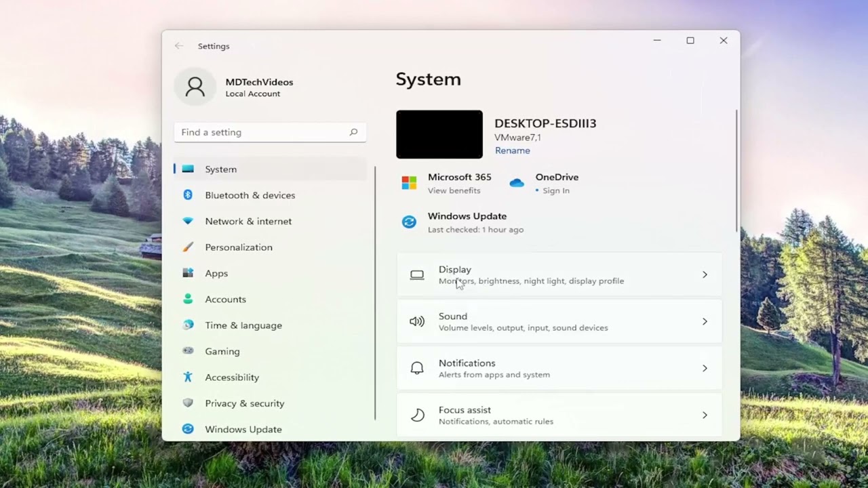The width and height of the screenshot is (868, 488).
Task: Go to Network & internet section
Action: click(270, 221)
